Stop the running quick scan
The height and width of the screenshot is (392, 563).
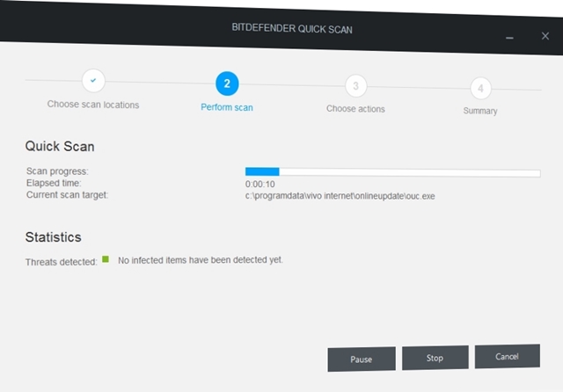pyautogui.click(x=435, y=358)
